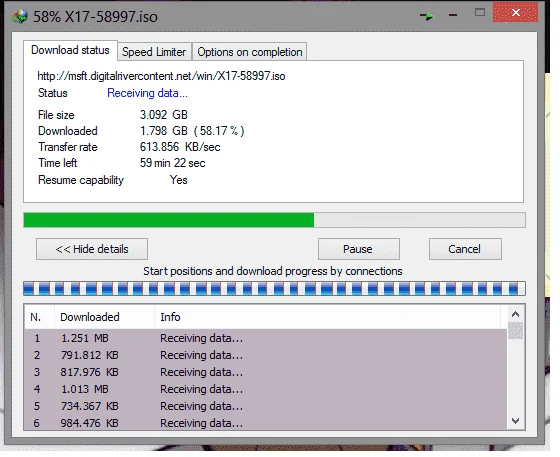Open the Options on completion tab
This screenshot has height=457, width=560.
(x=250, y=52)
